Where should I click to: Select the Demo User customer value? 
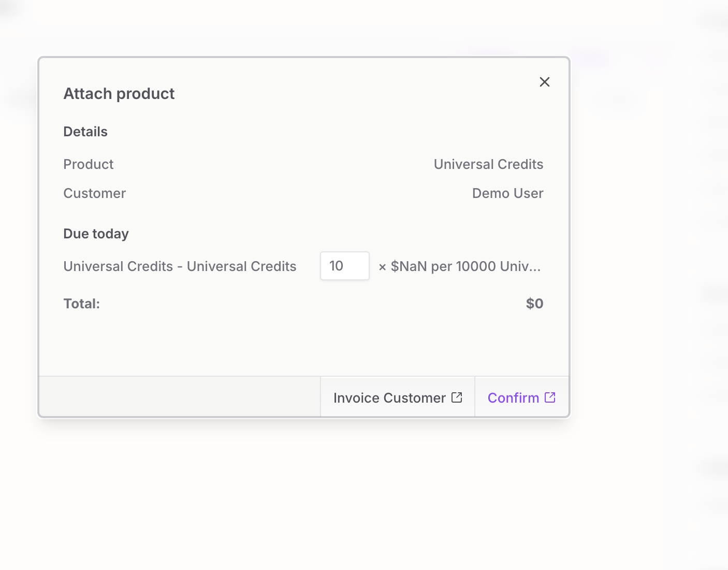click(507, 193)
